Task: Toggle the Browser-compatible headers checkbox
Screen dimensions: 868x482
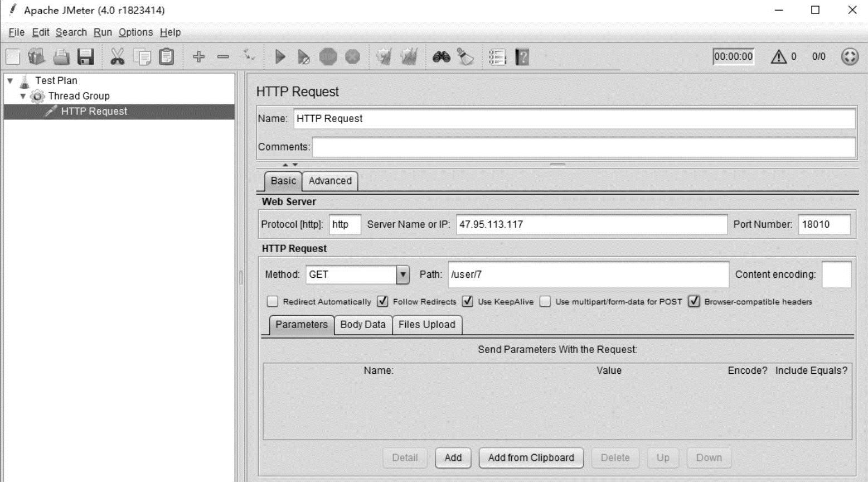Action: click(x=694, y=302)
